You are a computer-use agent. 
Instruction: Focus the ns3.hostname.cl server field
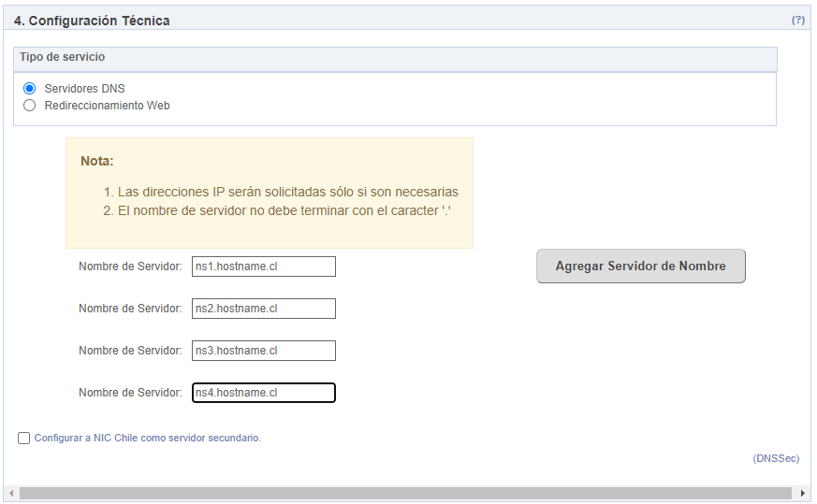tap(264, 351)
